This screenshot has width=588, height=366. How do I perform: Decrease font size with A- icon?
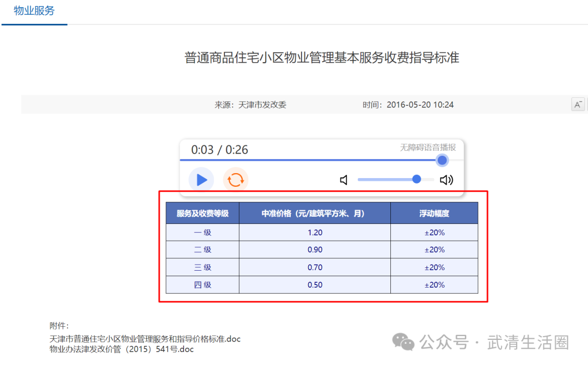pos(578,105)
